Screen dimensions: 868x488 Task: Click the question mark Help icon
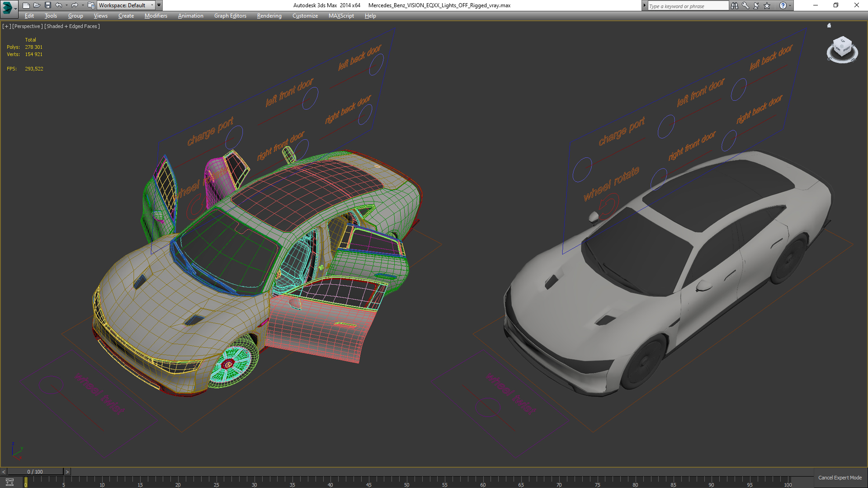783,5
